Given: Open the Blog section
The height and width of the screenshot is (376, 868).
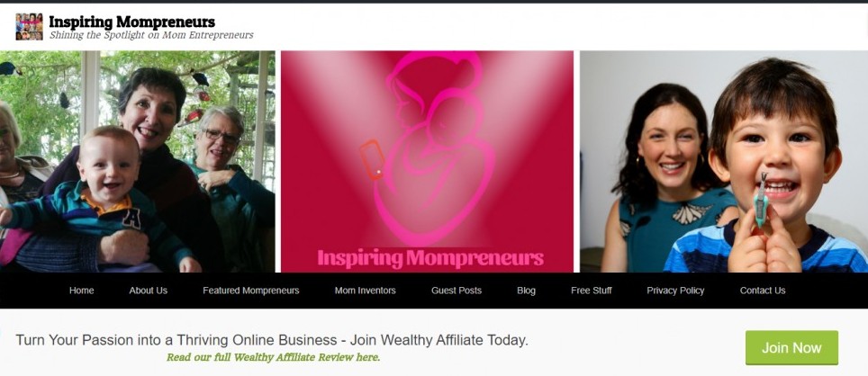Looking at the screenshot, I should pyautogui.click(x=527, y=291).
